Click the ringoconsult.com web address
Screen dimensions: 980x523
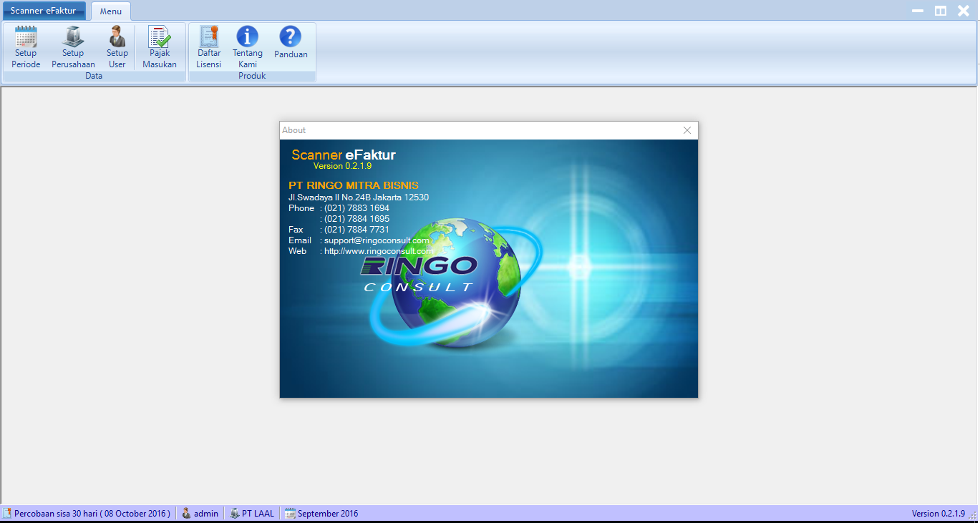[x=379, y=251]
